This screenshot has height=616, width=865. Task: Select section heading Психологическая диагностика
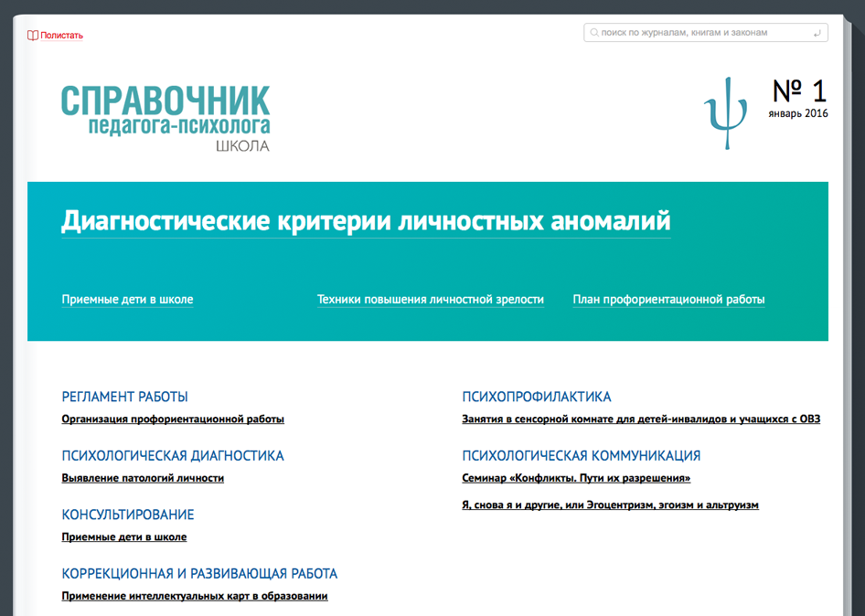(173, 455)
